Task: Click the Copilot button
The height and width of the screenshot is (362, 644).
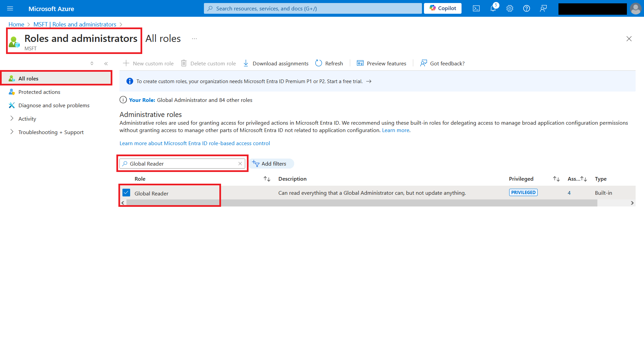Action: point(442,8)
